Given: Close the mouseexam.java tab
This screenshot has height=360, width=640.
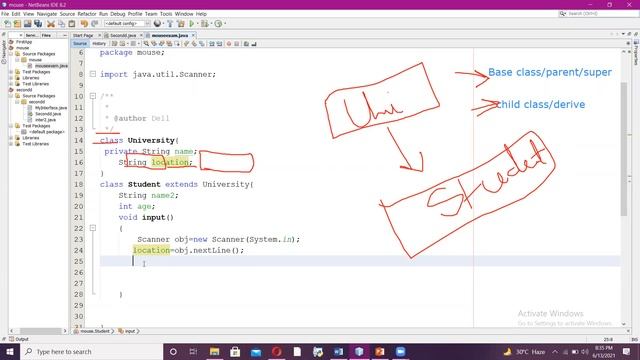Looking at the screenshot, I should point(193,36).
